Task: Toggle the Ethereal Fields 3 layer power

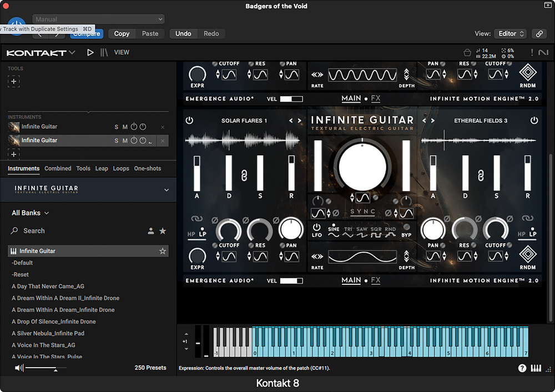Action: click(534, 120)
